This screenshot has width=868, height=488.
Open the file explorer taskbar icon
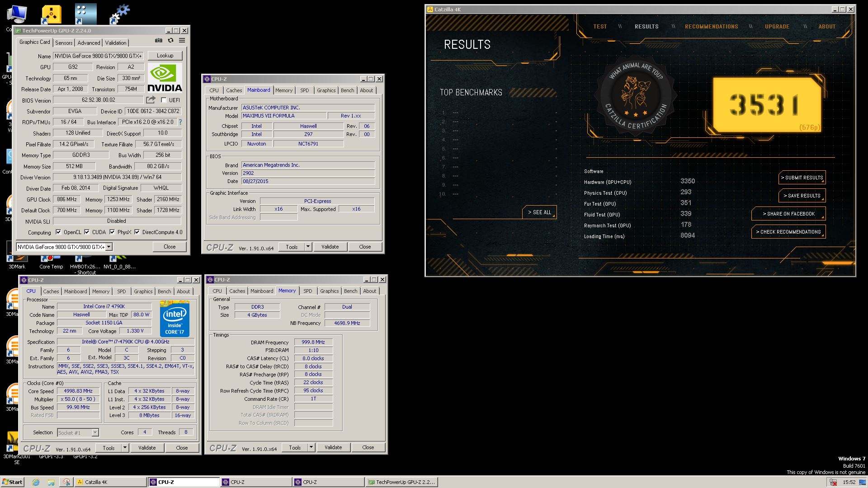click(51, 482)
